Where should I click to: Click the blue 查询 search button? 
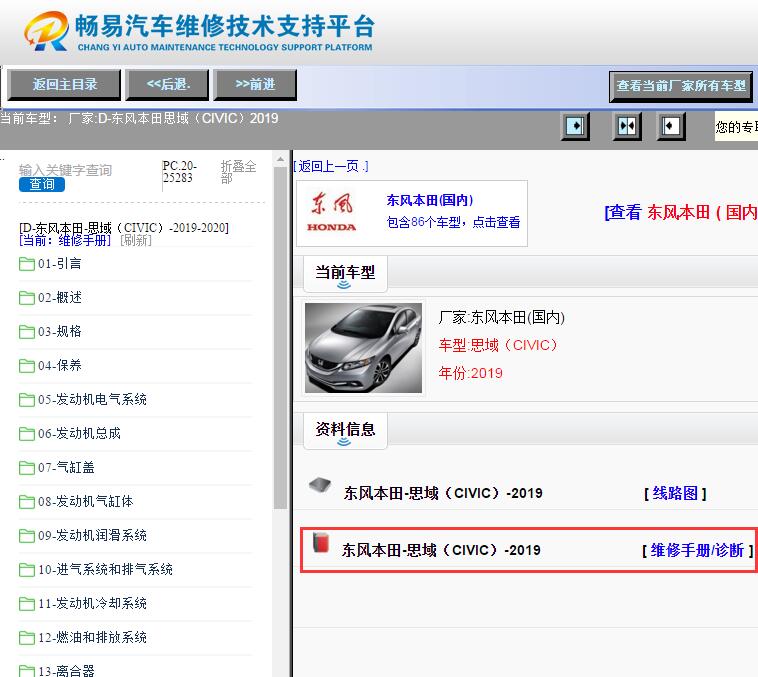[42, 184]
